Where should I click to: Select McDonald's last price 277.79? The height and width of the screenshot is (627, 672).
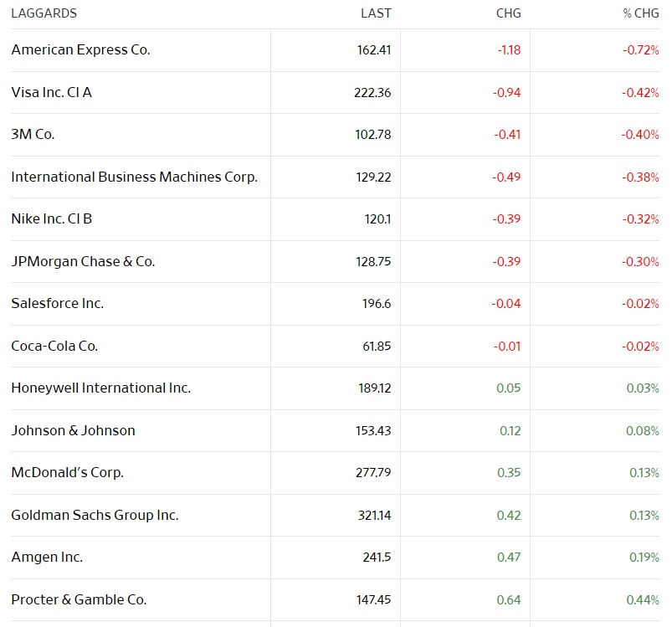(373, 472)
